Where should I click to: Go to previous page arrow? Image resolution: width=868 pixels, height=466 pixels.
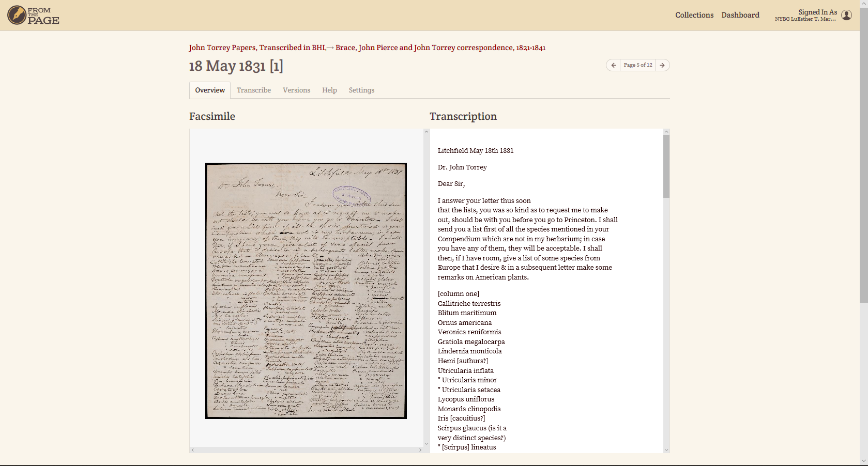[613, 65]
